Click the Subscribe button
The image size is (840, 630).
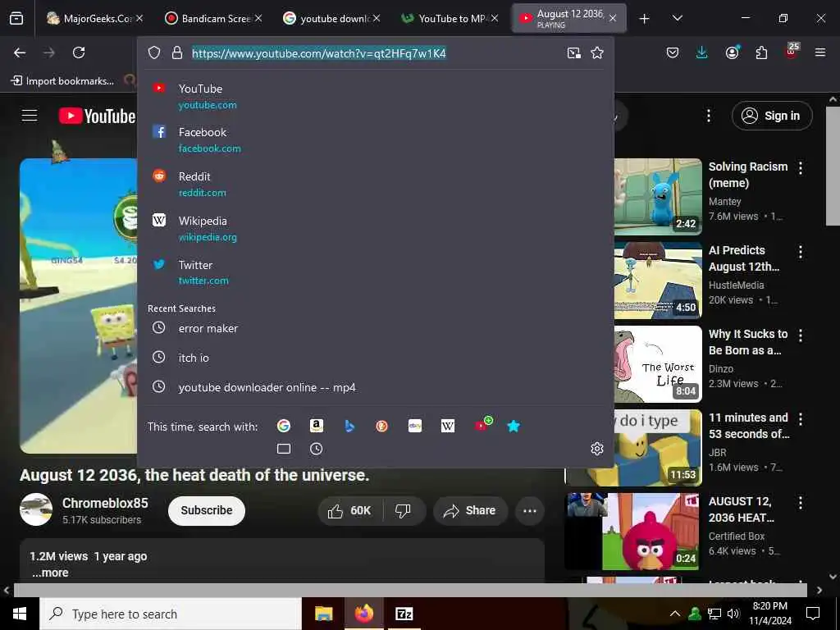[x=206, y=510]
